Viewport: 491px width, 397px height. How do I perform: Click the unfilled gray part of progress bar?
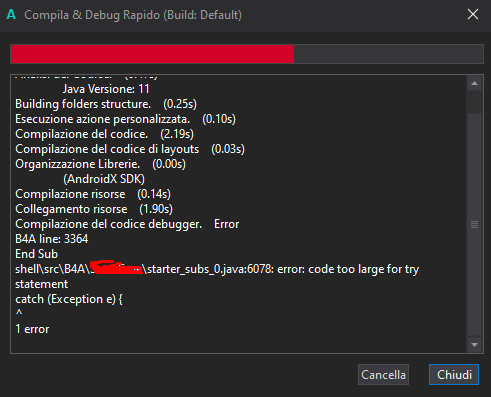point(388,54)
